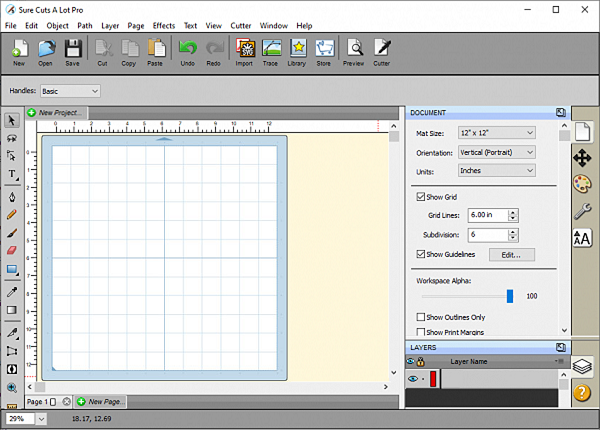600x430 pixels.
Task: Uncheck the Show Grid checkbox
Action: click(x=421, y=197)
